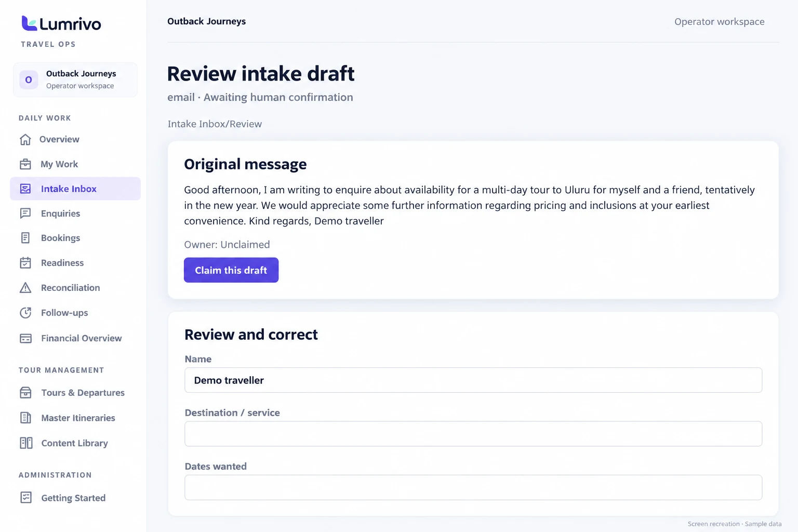Open Tours & Departures
Viewport: 798px width, 532px height.
[x=75, y=393]
